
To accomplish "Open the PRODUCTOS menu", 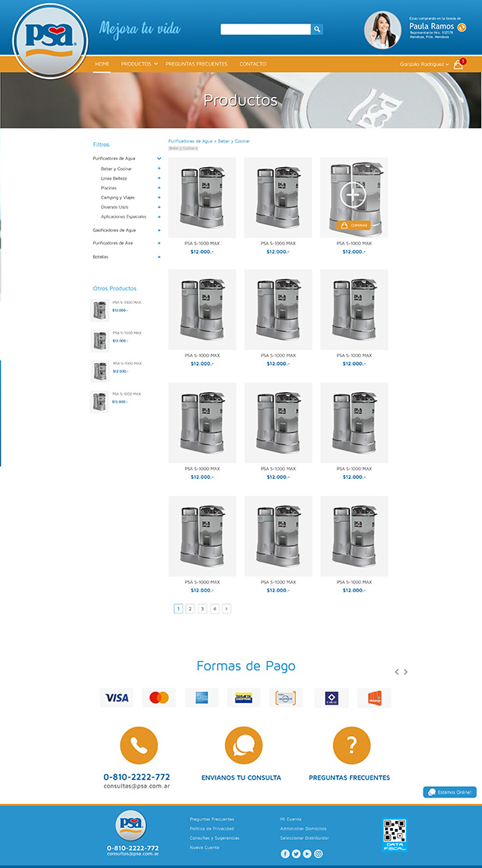I will (140, 64).
